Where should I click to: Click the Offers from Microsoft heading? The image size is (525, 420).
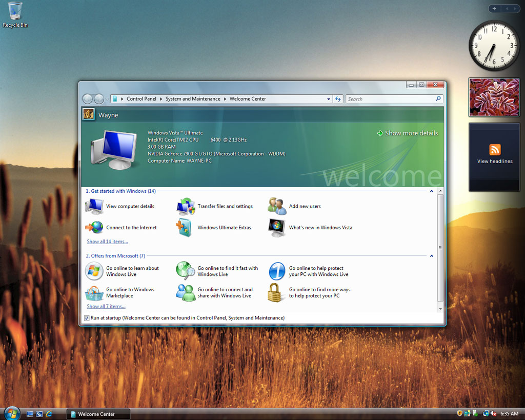(x=115, y=256)
